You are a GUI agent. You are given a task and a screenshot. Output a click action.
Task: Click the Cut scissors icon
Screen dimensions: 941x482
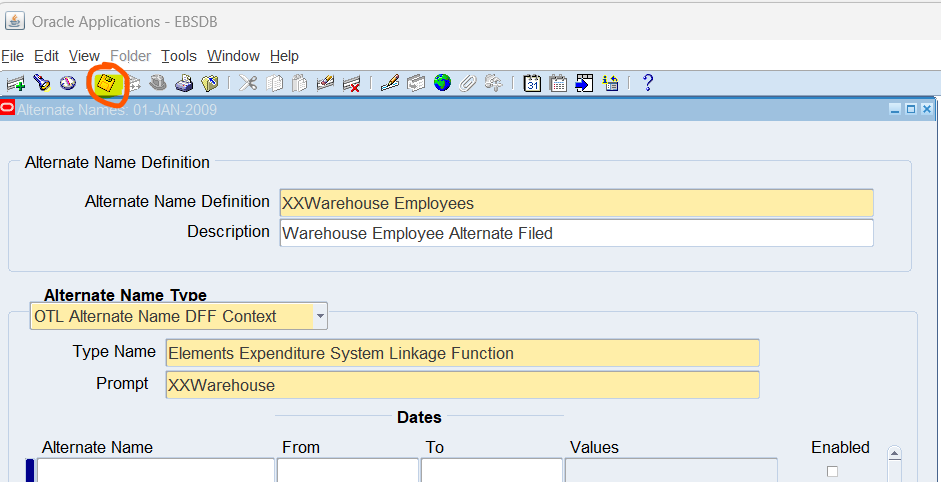pyautogui.click(x=248, y=83)
